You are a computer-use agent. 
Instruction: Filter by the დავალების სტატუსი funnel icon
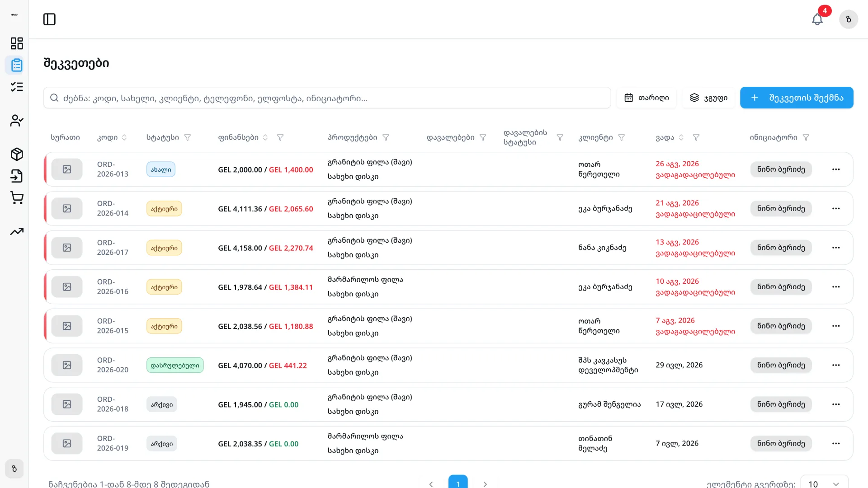560,137
